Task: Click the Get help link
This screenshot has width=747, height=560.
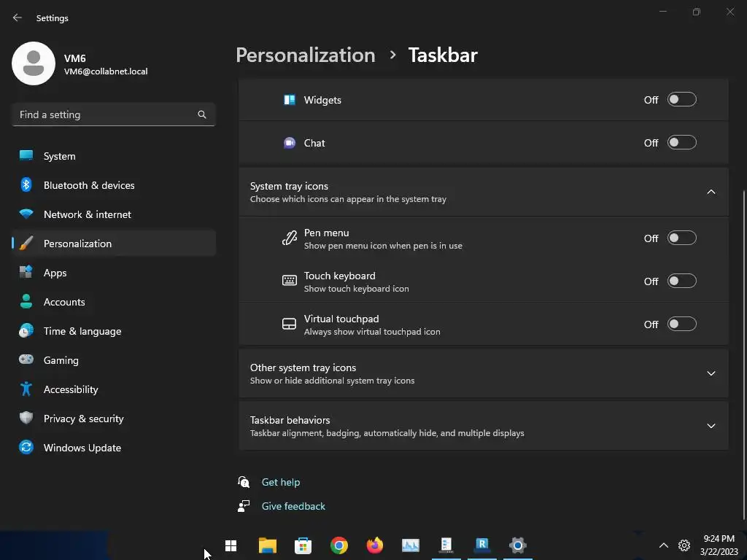Action: click(x=281, y=482)
